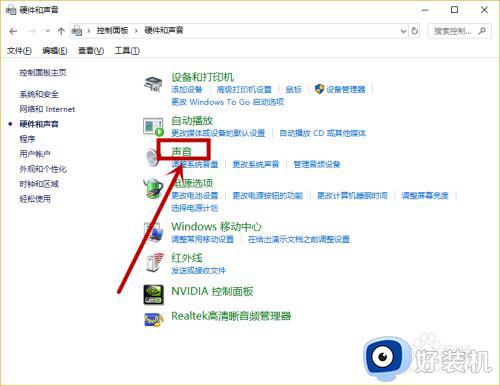Click the title bar window icon
500x386 pixels.
click(11, 10)
